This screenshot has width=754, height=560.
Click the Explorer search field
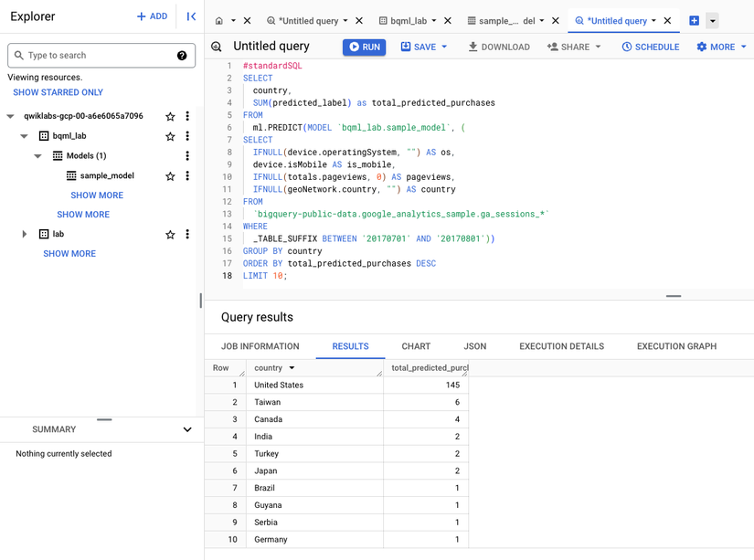91,56
